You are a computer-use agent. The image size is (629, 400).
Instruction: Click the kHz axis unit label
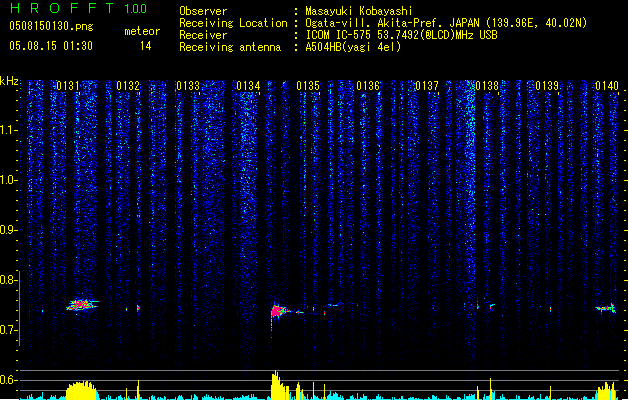9,81
